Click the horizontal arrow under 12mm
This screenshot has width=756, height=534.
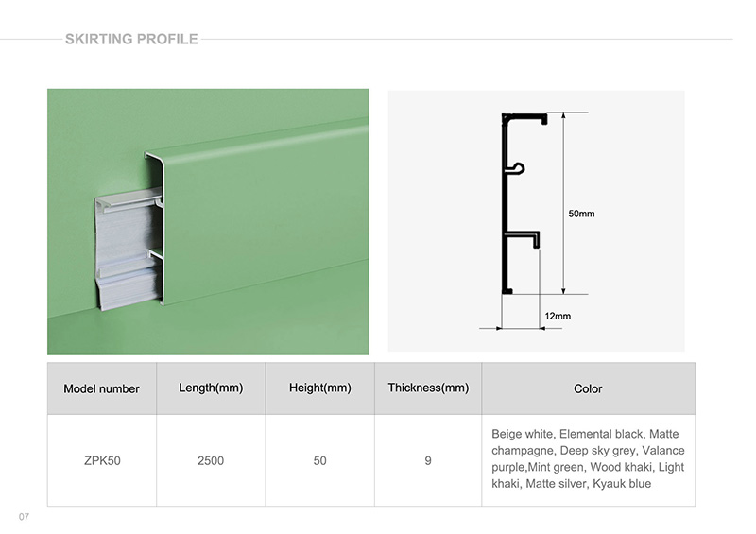[x=521, y=328]
